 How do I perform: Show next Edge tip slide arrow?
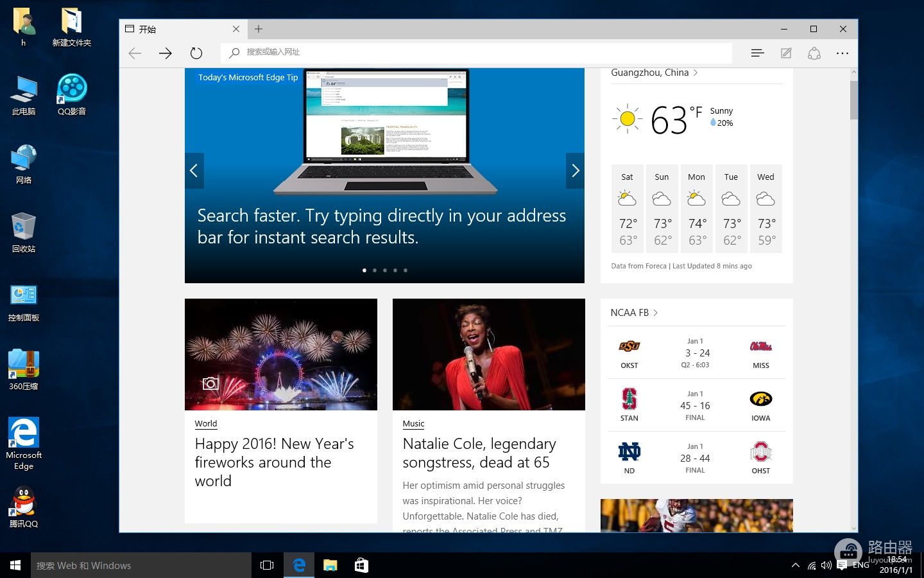575,171
